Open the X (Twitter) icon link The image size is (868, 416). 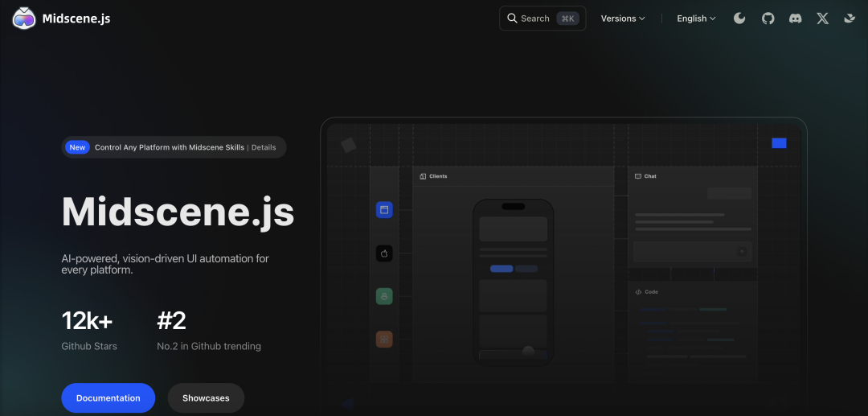(x=823, y=19)
